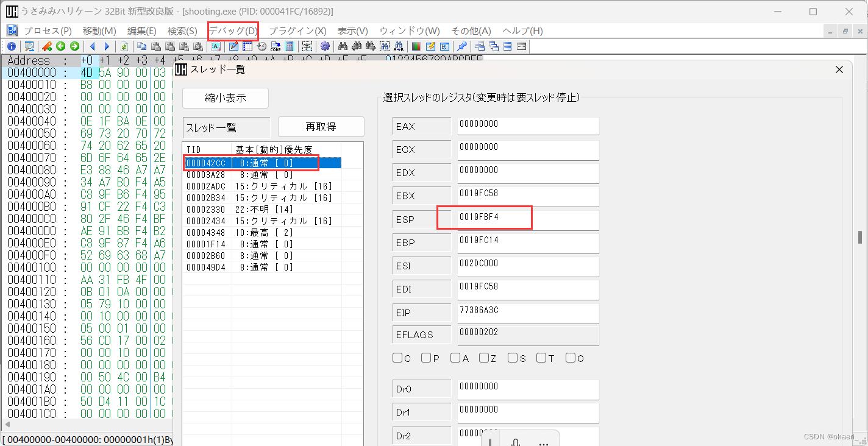Screen dimensions: 868x446
Task: Open the その他(A) menu
Action: tap(471, 30)
